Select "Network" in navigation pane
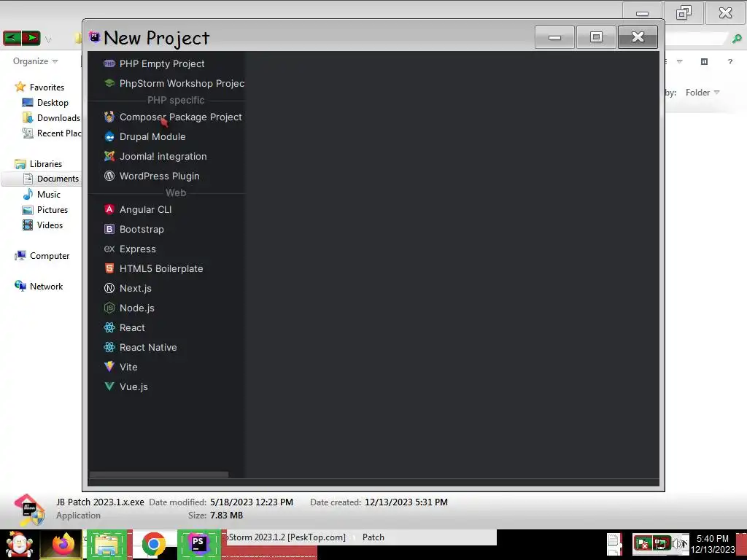The width and height of the screenshot is (747, 560). click(x=39, y=286)
